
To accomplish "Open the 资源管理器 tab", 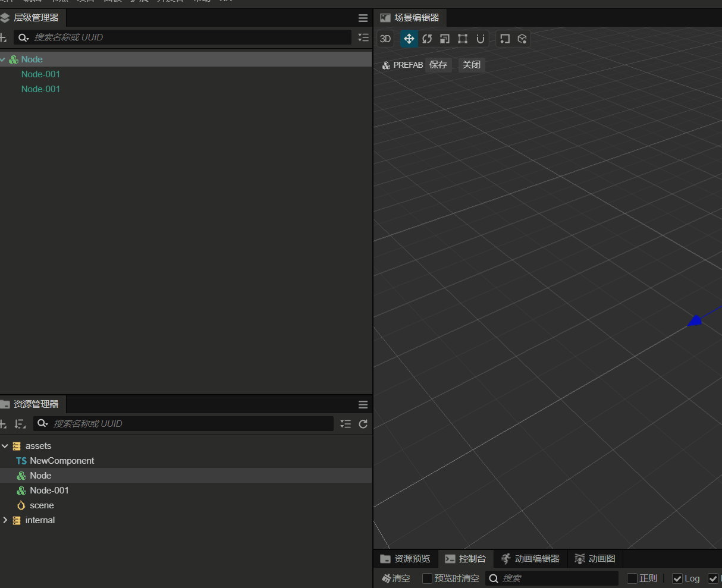I will click(x=33, y=404).
